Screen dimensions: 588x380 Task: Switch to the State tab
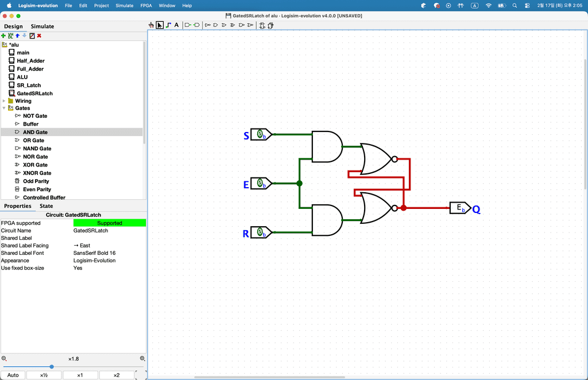46,206
